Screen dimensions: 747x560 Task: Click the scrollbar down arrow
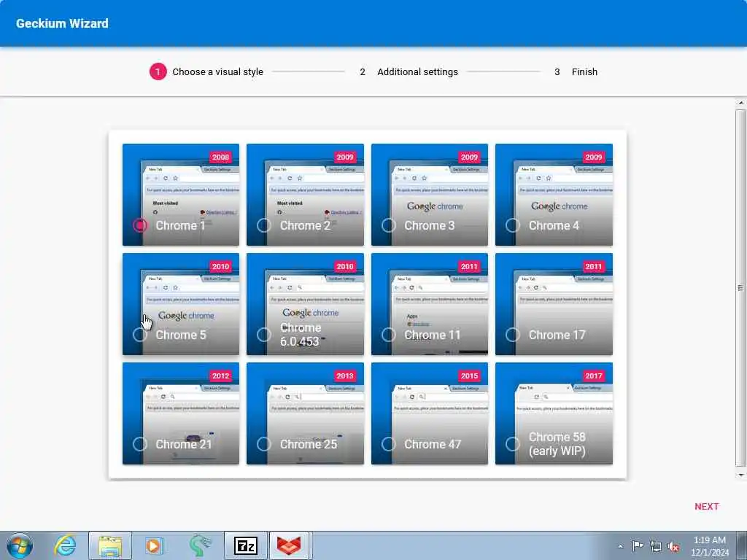741,475
